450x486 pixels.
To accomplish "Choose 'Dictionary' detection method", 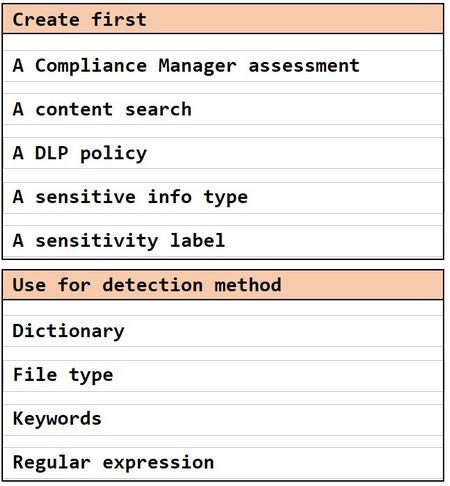I will tap(223, 331).
